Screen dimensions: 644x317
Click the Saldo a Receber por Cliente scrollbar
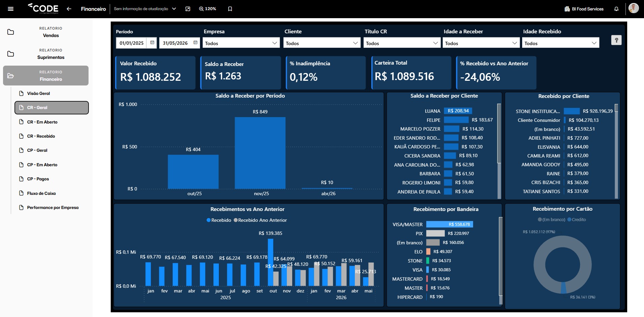tap(499, 134)
